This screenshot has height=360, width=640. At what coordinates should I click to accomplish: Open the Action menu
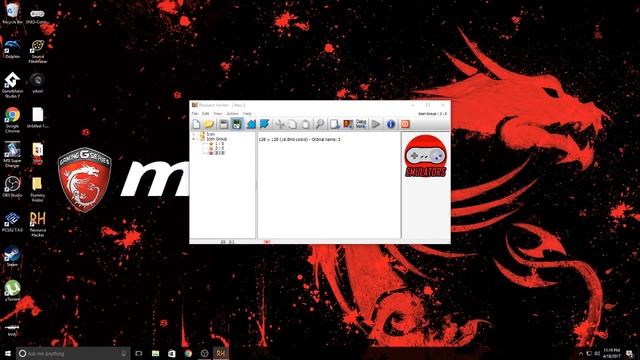click(232, 113)
